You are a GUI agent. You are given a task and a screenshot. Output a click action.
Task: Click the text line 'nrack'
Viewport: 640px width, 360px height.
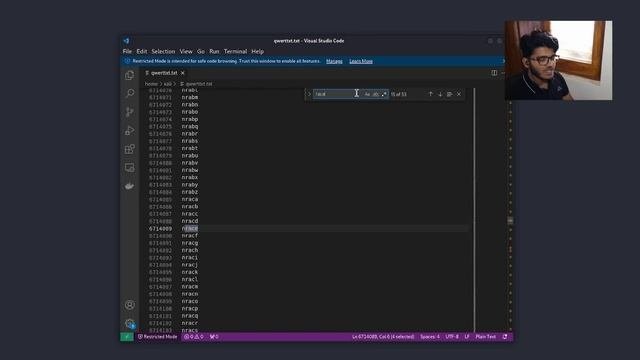190,272
